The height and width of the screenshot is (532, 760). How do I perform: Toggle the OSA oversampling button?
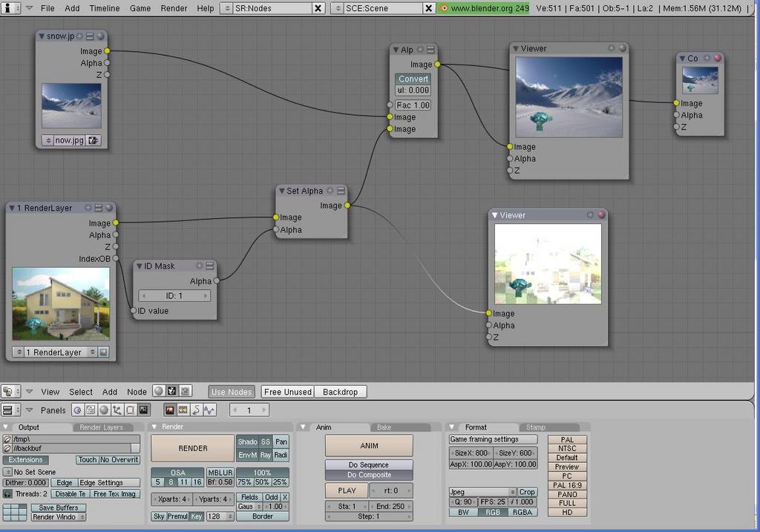(x=177, y=473)
